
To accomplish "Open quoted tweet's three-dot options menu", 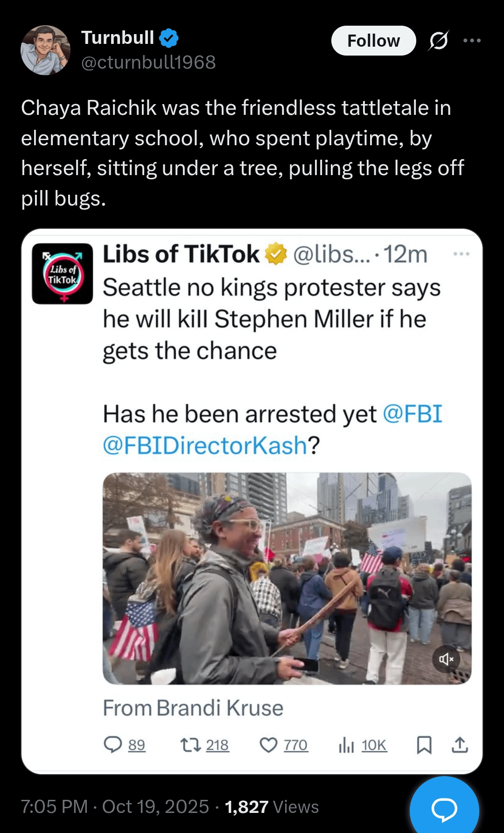I will point(461,254).
